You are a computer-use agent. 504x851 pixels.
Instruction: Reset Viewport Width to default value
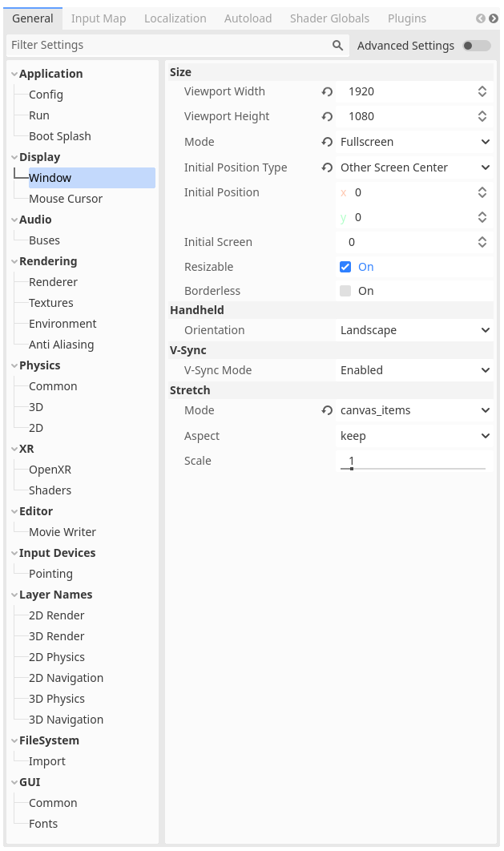(327, 91)
